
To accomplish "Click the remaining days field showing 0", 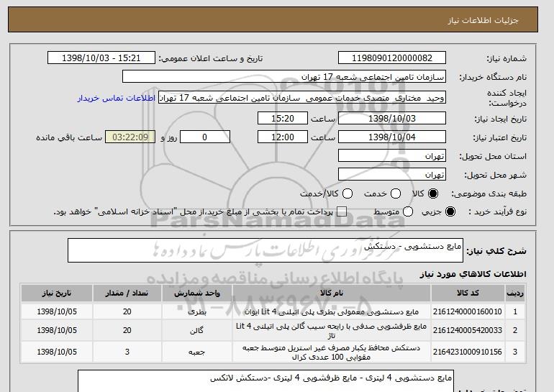I will 205,137.
